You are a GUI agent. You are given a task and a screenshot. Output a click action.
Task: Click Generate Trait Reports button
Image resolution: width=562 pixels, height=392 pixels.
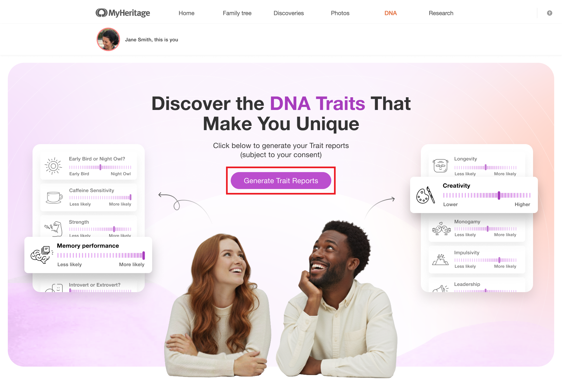coord(281,181)
